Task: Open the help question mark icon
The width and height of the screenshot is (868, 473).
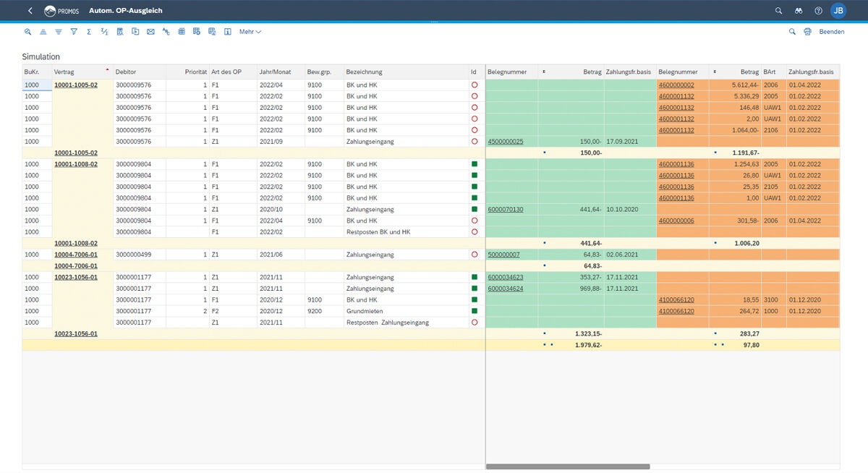Action: [x=818, y=11]
